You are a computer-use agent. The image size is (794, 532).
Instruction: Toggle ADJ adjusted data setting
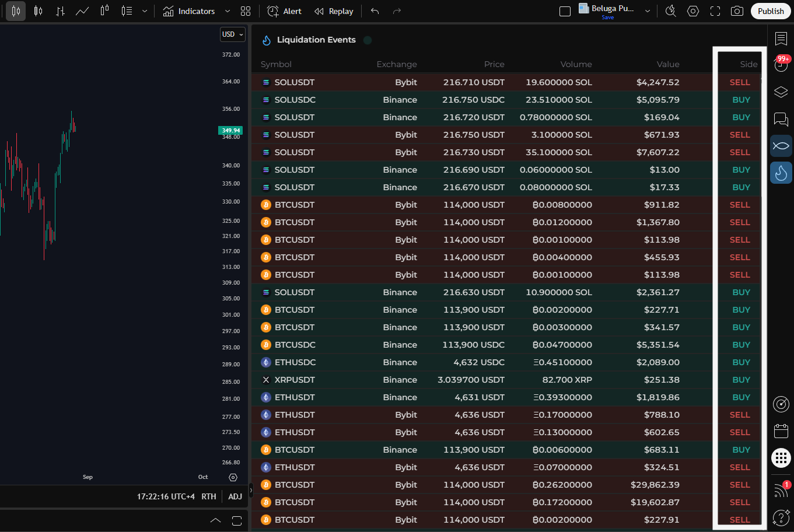tap(235, 496)
